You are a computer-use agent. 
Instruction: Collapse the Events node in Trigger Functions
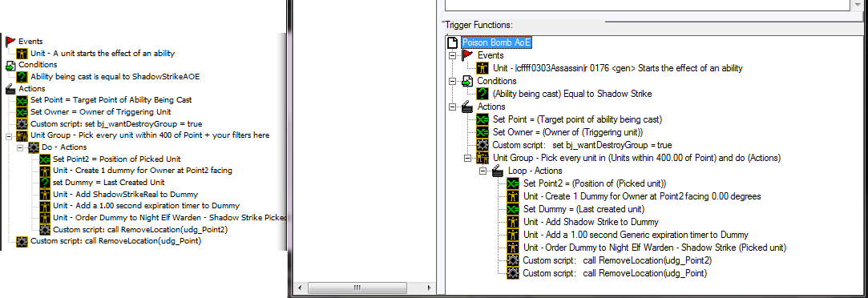click(x=453, y=55)
